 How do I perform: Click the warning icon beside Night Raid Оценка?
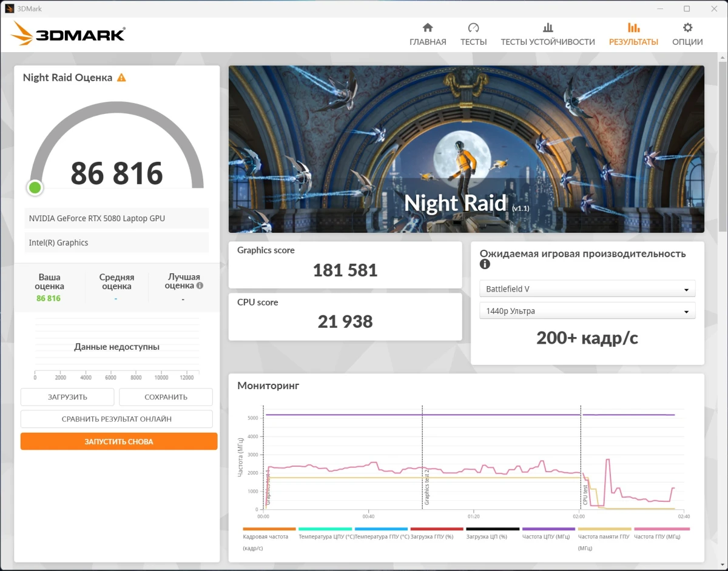(x=121, y=78)
